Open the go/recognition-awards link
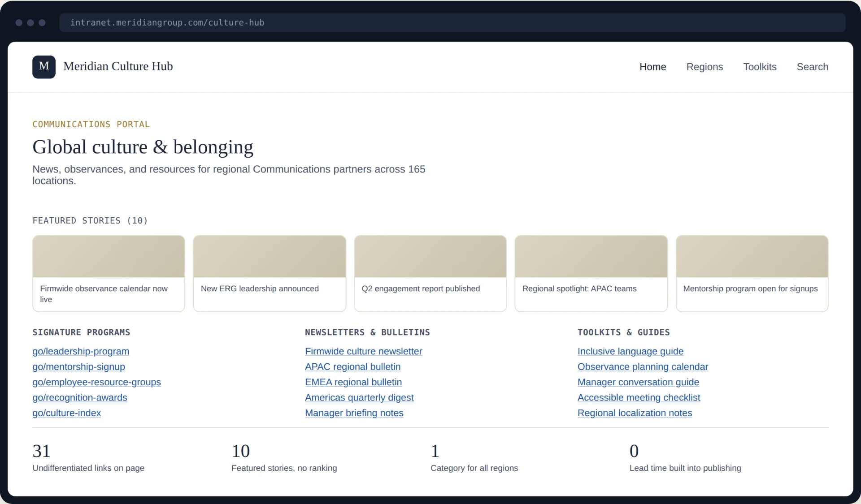861x504 pixels. coord(80,397)
